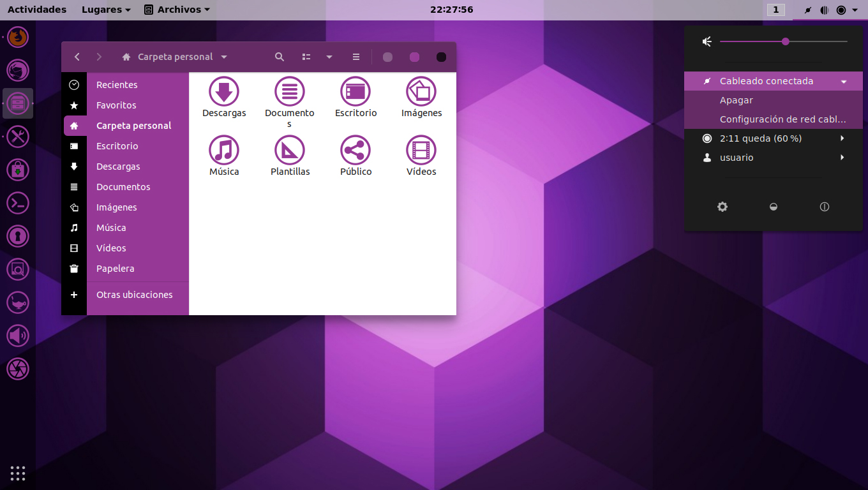
Task: Click the system status arrow in top bar
Action: point(855,10)
